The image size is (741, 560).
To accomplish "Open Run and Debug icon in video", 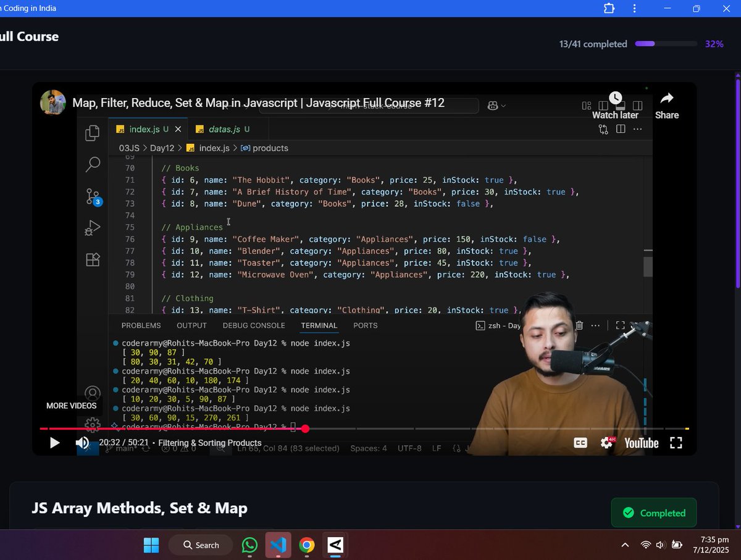I will (x=93, y=228).
